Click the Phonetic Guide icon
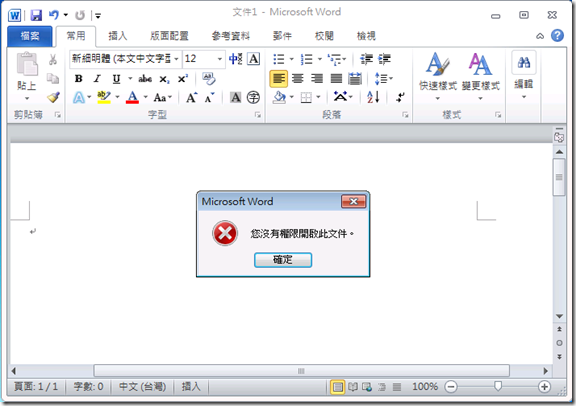This screenshot has height=406, width=576. (x=235, y=59)
